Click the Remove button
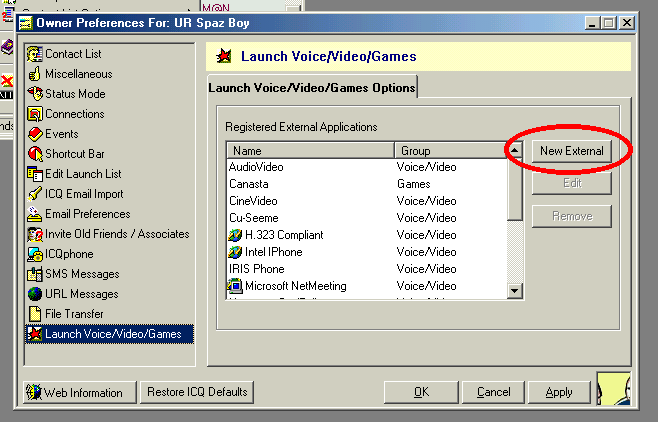 click(572, 216)
